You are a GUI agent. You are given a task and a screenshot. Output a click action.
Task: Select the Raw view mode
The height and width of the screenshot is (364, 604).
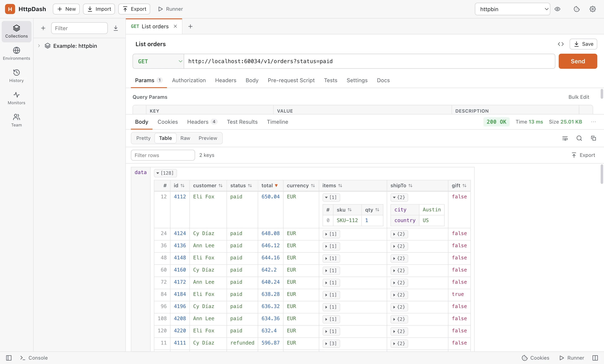tap(185, 138)
